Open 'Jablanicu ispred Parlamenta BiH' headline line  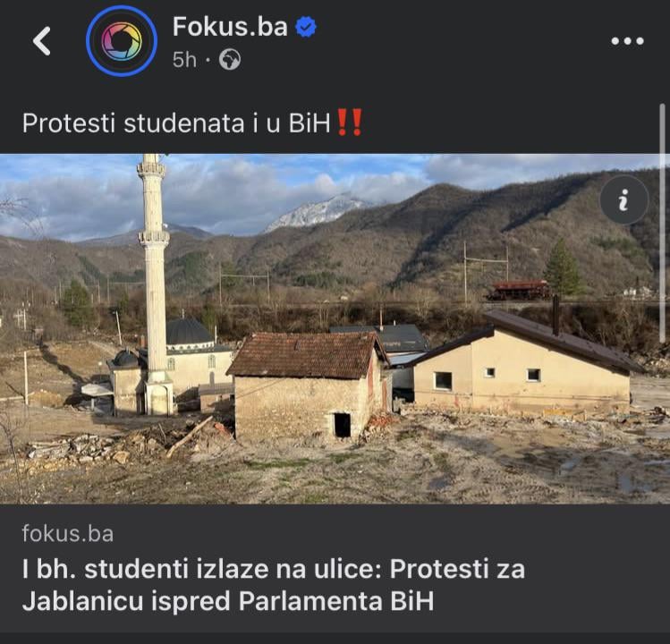coord(228,601)
